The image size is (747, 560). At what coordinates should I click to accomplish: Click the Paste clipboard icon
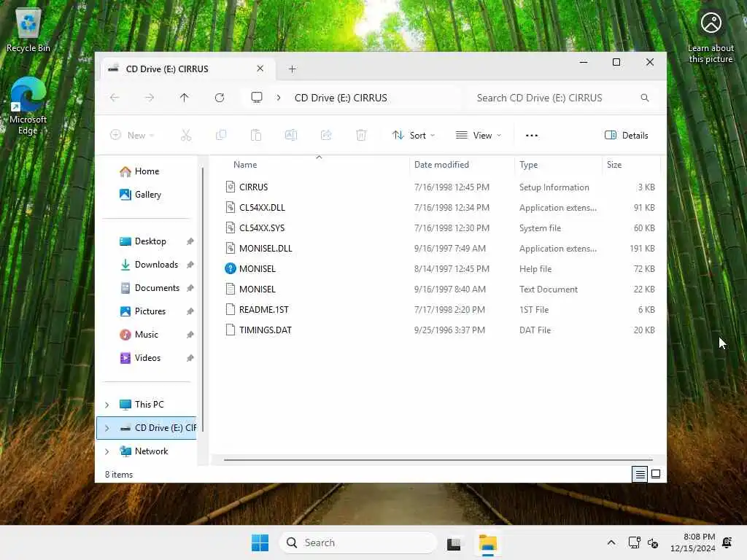tap(256, 135)
